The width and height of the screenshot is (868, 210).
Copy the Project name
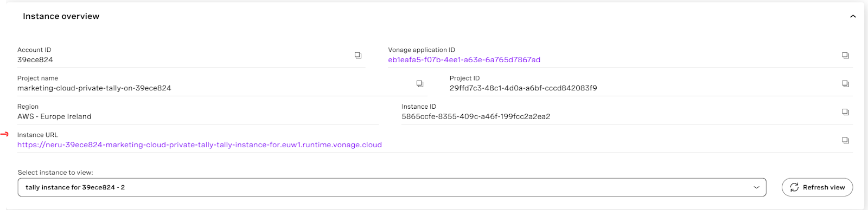click(419, 83)
